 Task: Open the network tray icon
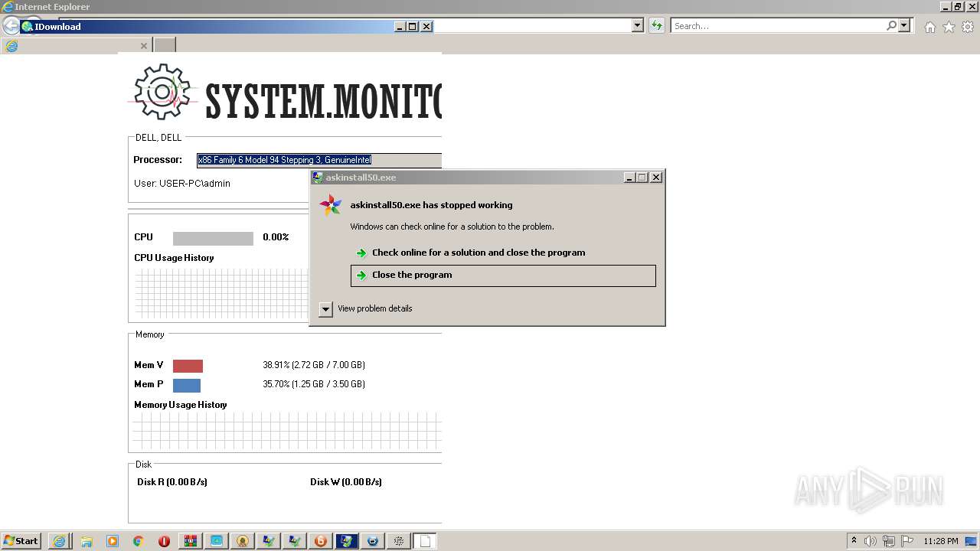pos(889,541)
